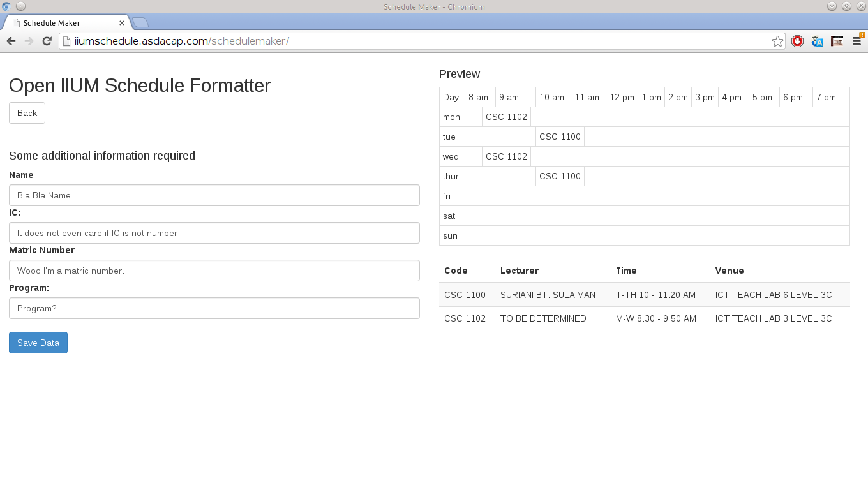This screenshot has height=490, width=868.
Task: Select the Schedule Maker tab
Action: tap(66, 23)
